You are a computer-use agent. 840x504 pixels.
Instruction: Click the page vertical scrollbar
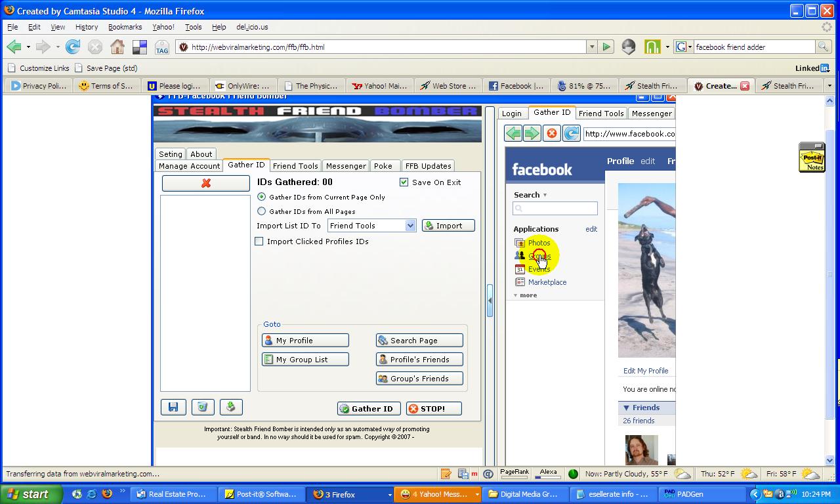pos(829,280)
